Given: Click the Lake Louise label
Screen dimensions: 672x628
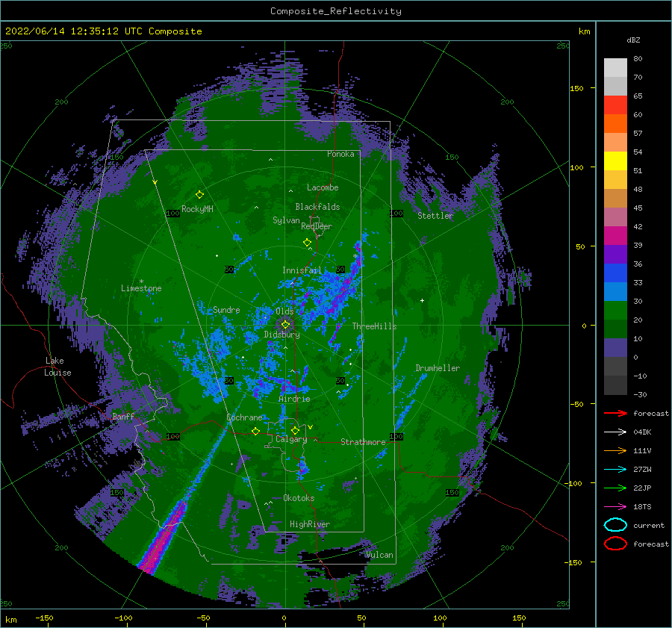Looking at the screenshot, I should pyautogui.click(x=57, y=367).
